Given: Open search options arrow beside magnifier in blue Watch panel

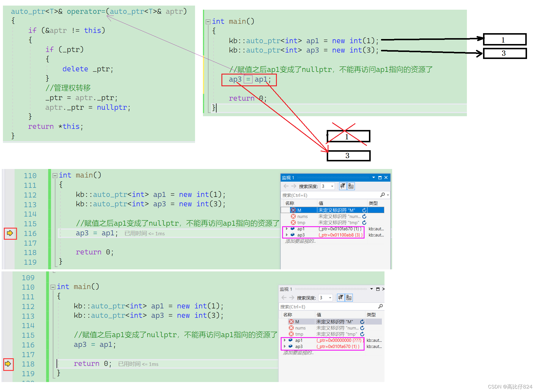Looking at the screenshot, I should [388, 195].
